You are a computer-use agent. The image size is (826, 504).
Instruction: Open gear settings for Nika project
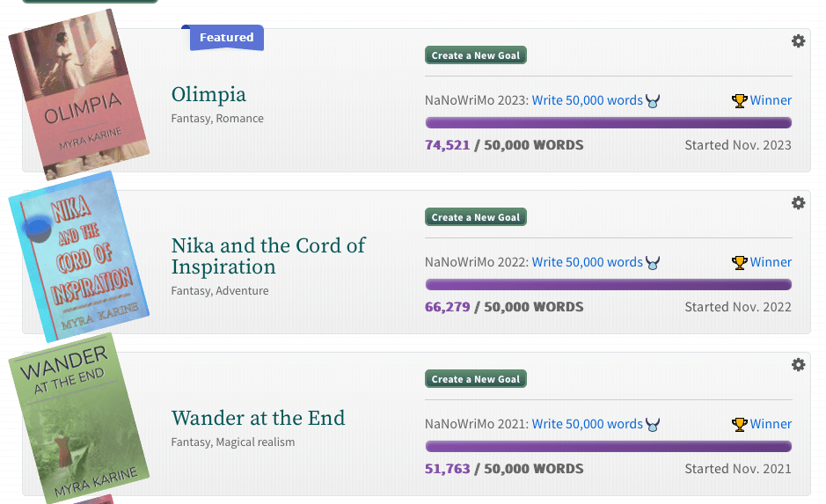pyautogui.click(x=798, y=203)
